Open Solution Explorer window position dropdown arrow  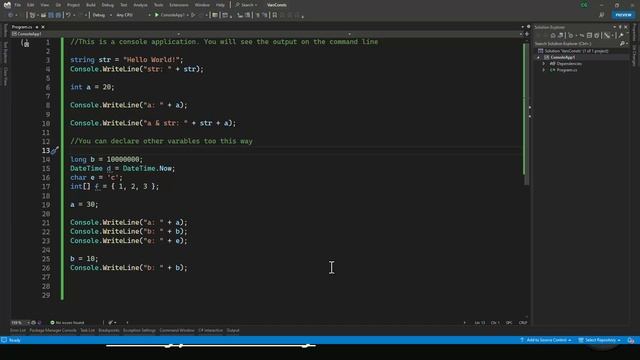tap(615, 27)
